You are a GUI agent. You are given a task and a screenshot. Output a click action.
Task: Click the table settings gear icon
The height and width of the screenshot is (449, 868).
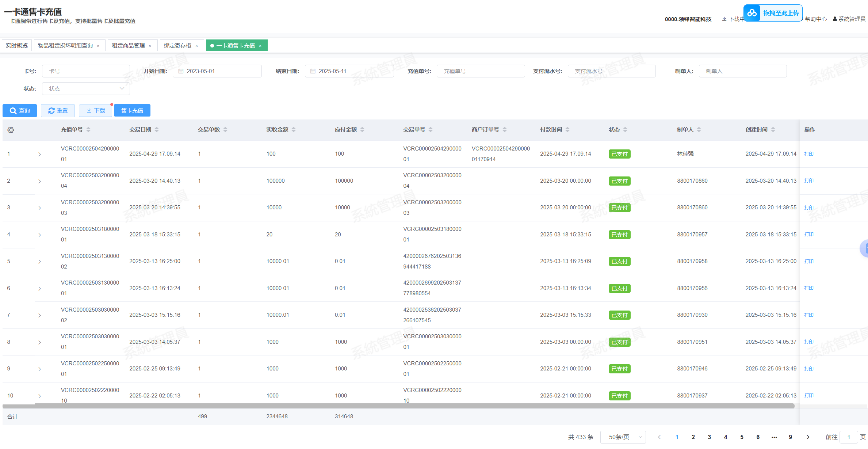[x=11, y=130]
